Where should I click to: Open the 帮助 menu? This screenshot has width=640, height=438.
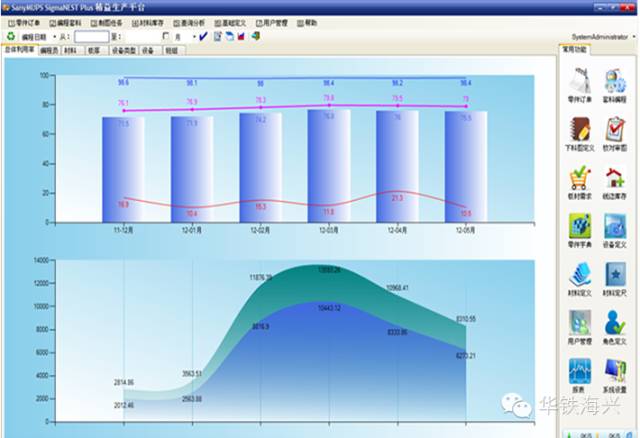coord(308,21)
